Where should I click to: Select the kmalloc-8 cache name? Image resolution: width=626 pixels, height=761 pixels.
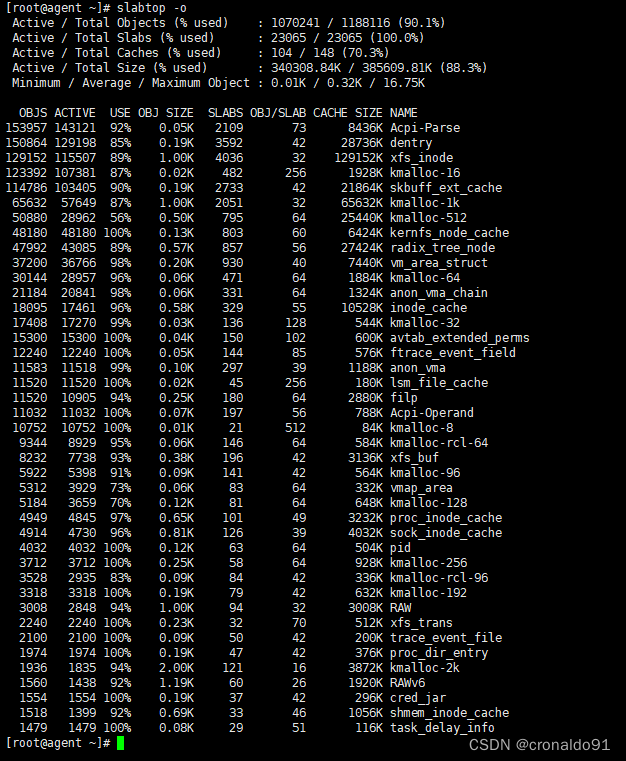point(421,429)
